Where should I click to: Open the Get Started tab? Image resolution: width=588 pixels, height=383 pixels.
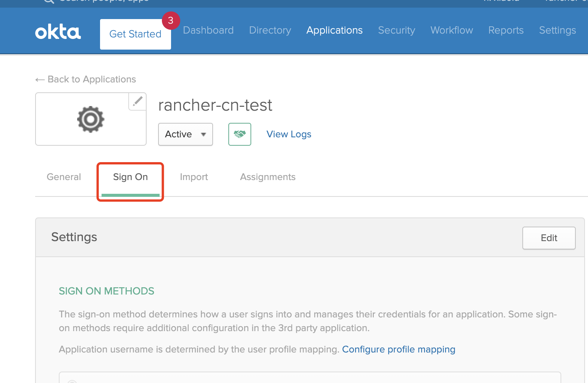click(x=136, y=34)
